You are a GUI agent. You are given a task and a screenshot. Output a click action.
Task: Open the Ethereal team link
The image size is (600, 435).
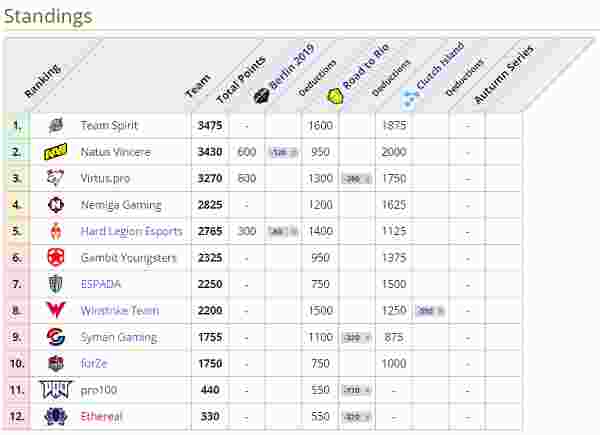point(101,416)
